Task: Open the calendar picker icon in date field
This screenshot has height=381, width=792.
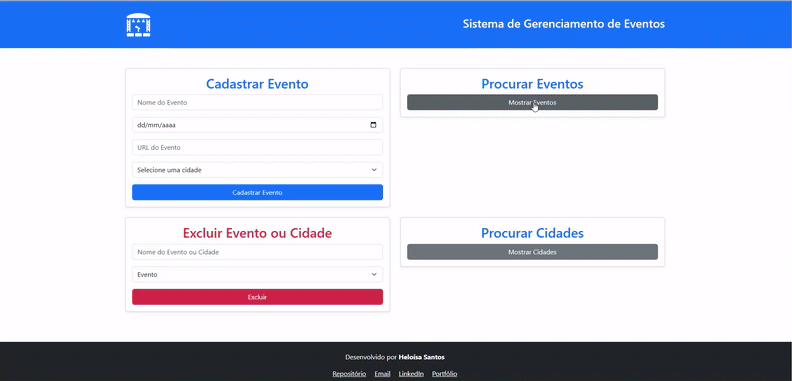Action: pyautogui.click(x=373, y=125)
